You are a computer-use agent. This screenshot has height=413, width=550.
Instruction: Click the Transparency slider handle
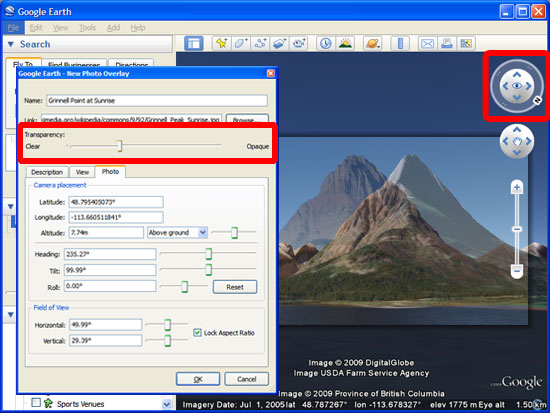coord(120,146)
